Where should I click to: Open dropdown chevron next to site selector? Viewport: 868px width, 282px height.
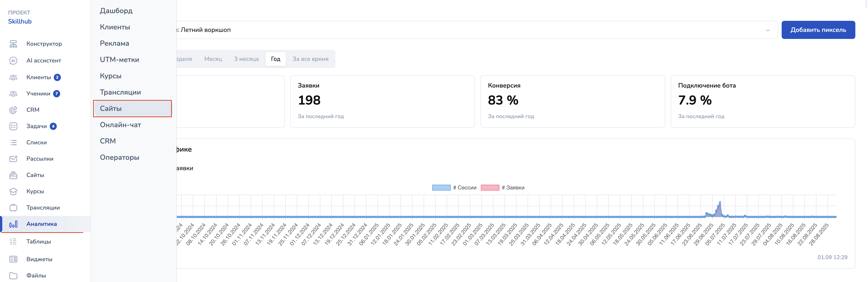coord(767,30)
